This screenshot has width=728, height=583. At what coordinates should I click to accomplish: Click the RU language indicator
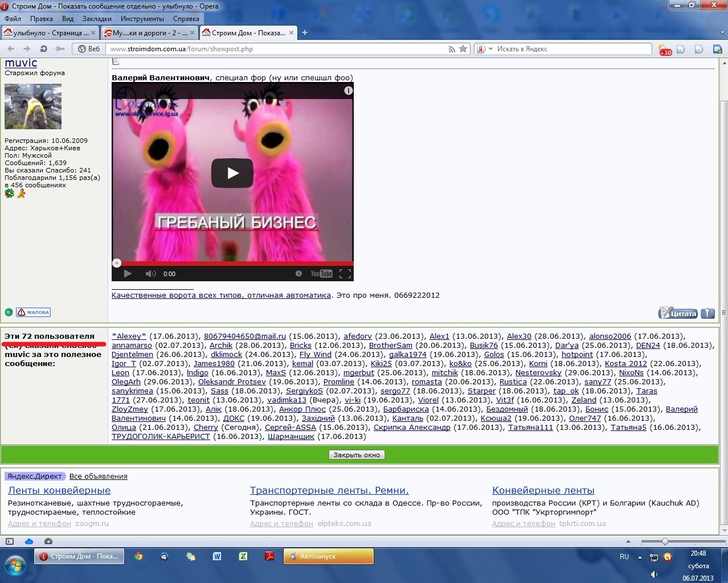point(624,557)
